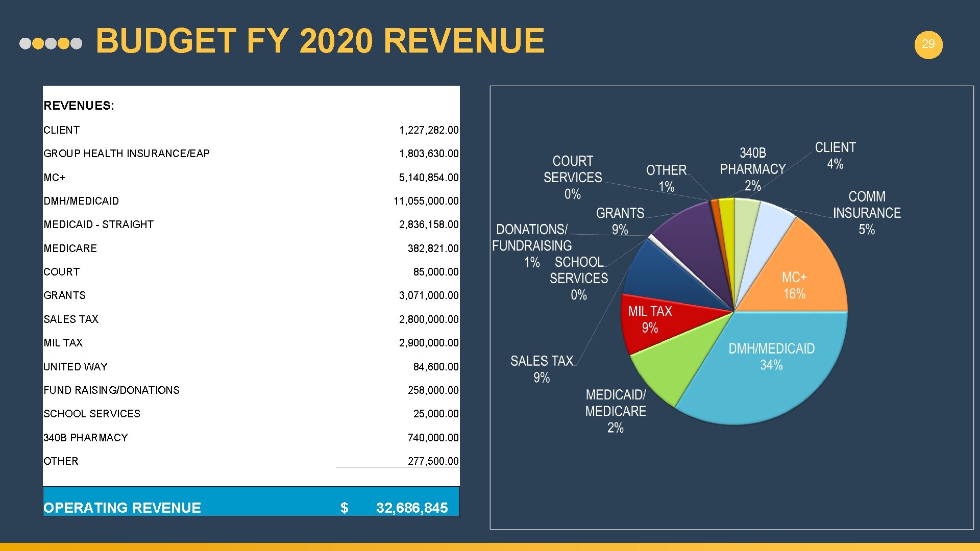Viewport: 980px width, 551px height.
Task: Select the value 25,000.00
Action: coord(436,414)
